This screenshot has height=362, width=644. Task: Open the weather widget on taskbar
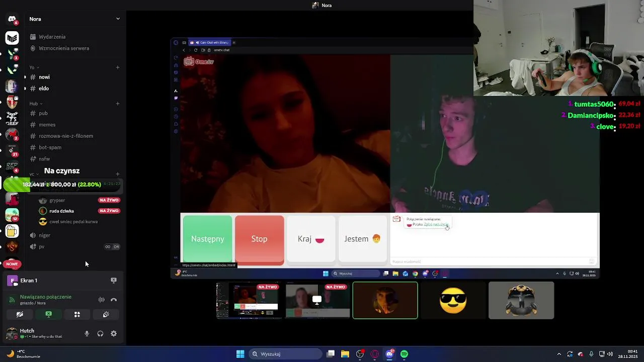24,354
